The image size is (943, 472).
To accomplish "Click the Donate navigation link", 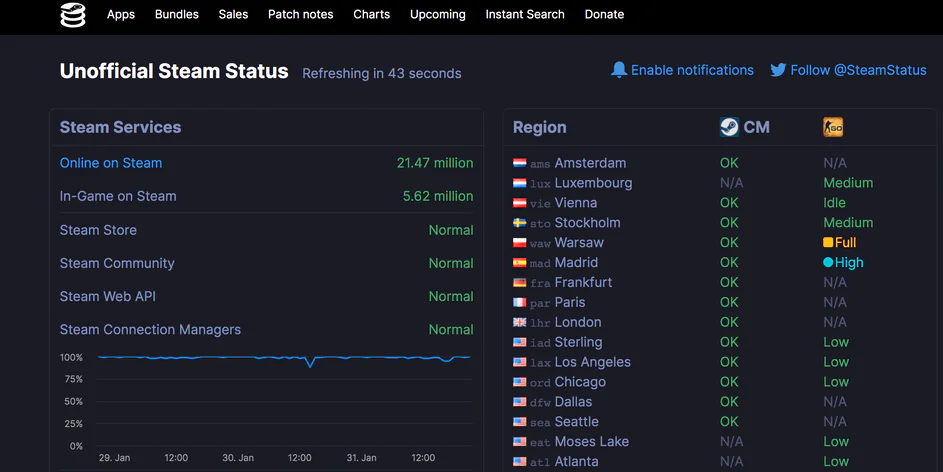I will 604,15.
